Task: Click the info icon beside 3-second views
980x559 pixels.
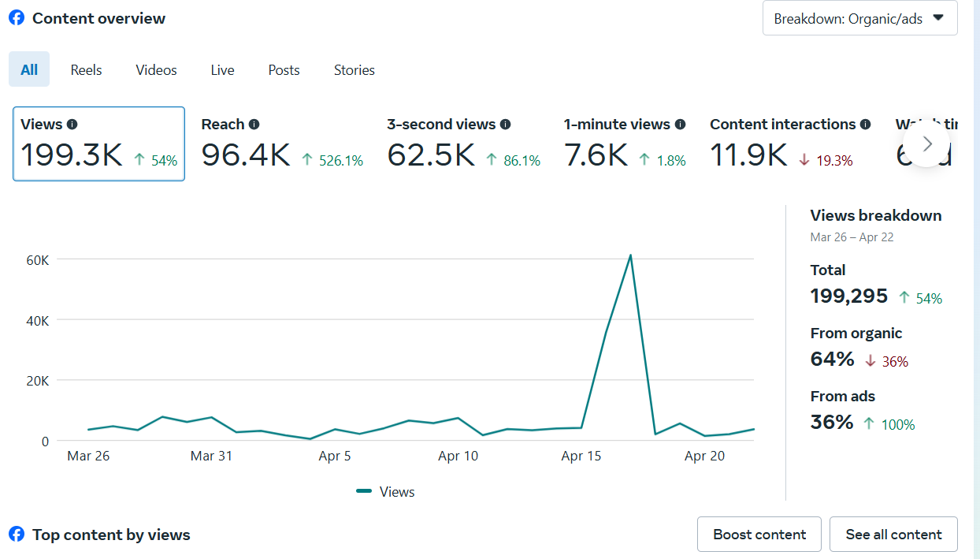Action: (506, 125)
